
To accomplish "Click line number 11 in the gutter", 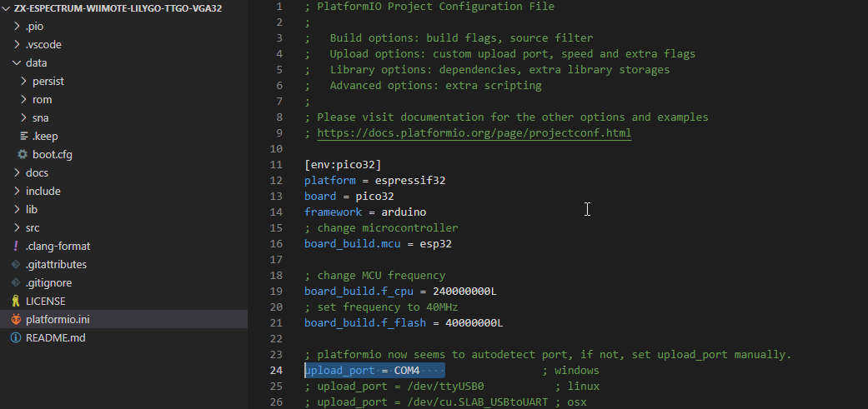I will (276, 165).
